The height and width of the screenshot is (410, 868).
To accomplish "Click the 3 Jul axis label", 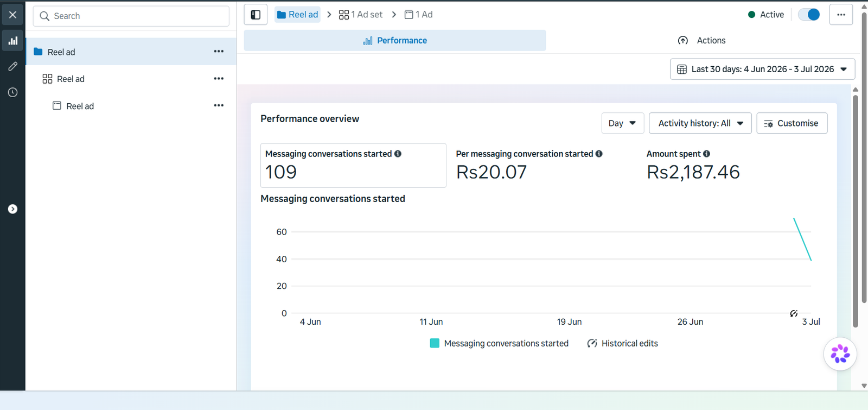I will [x=811, y=322].
